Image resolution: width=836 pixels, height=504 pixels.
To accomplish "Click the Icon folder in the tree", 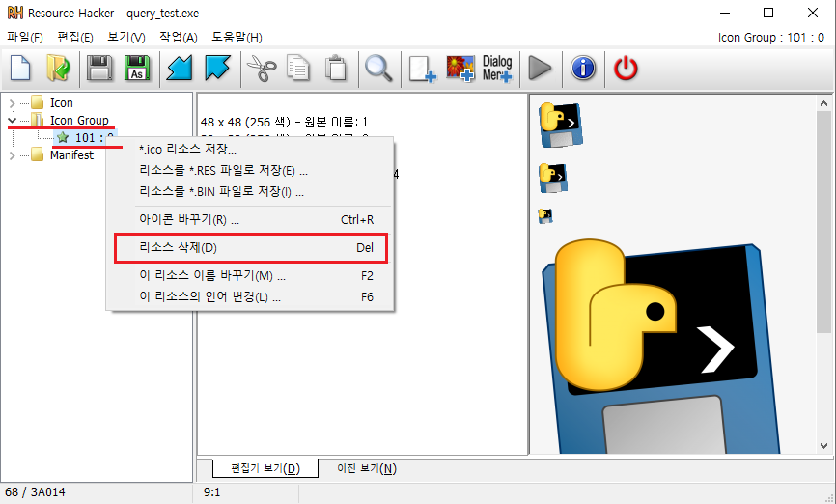I will click(52, 102).
